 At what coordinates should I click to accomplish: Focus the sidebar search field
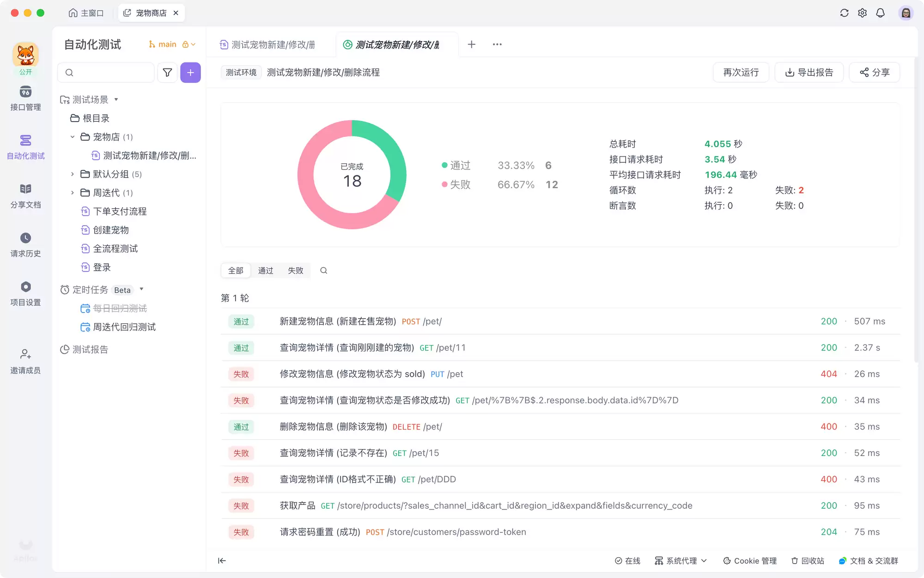(106, 73)
